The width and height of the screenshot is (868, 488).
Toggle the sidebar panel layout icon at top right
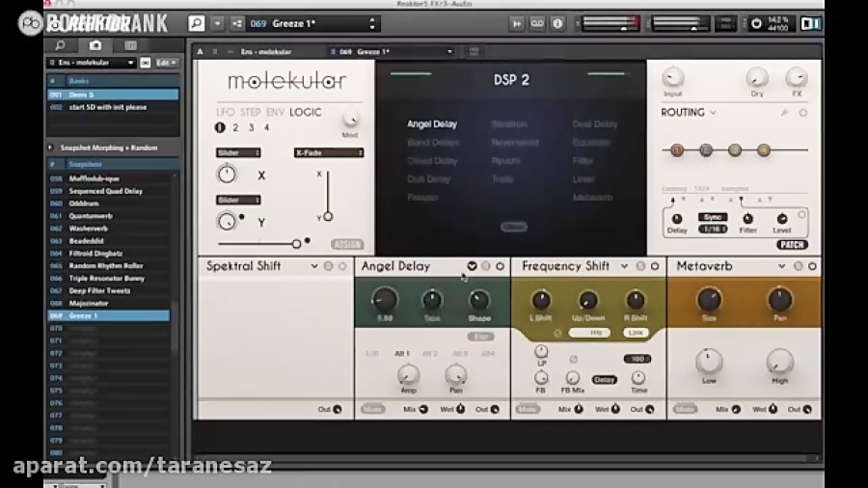pyautogui.click(x=811, y=24)
